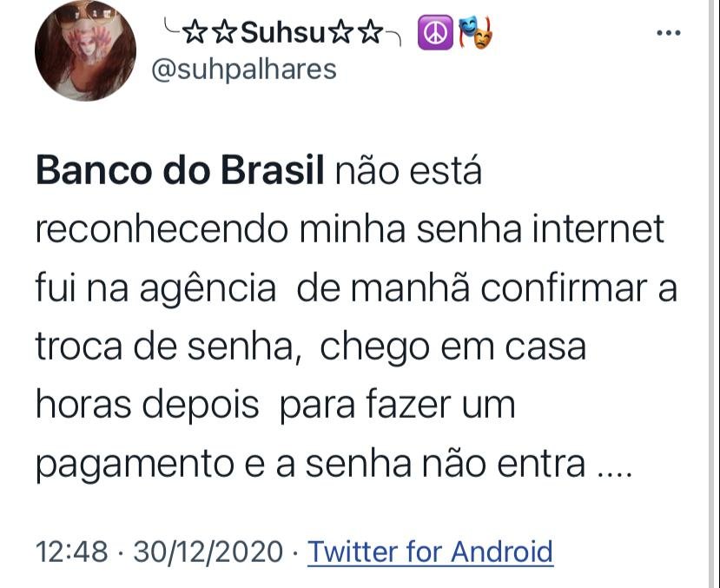Open the Suhsu display name profile
The height and width of the screenshot is (588, 720).
[282, 33]
